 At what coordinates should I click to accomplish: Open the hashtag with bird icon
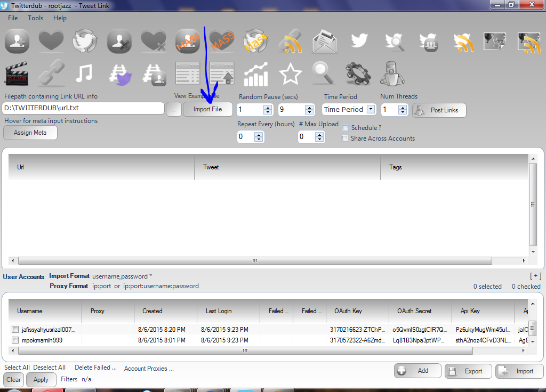click(x=120, y=75)
